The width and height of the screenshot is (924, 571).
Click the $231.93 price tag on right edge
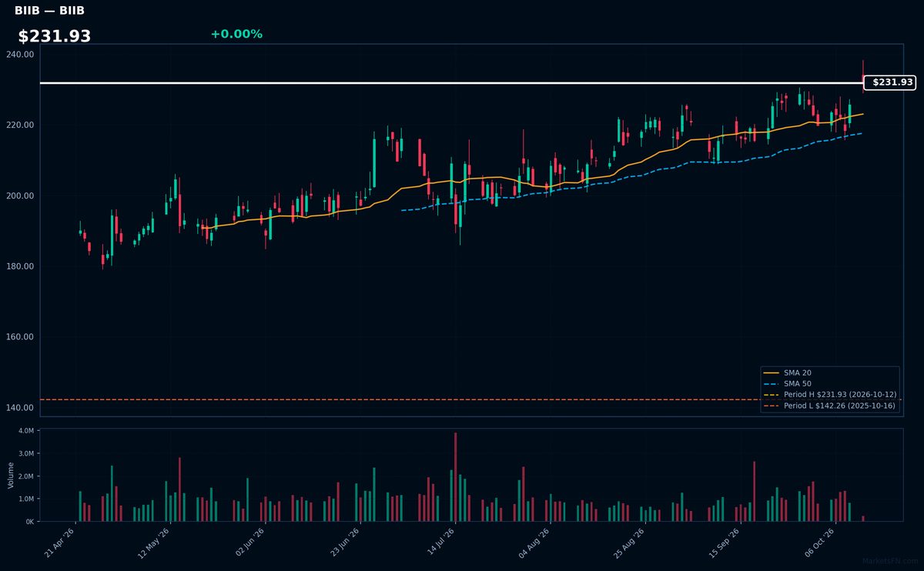point(889,82)
